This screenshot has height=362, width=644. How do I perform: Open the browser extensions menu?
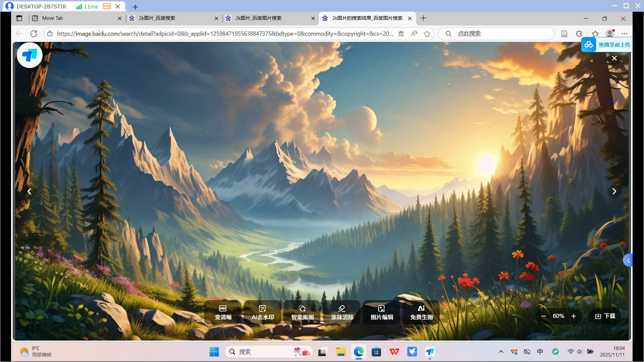[x=579, y=34]
